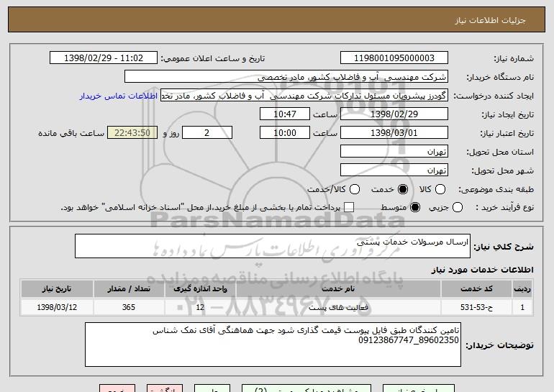Select the خدمت radio button

point(403,189)
